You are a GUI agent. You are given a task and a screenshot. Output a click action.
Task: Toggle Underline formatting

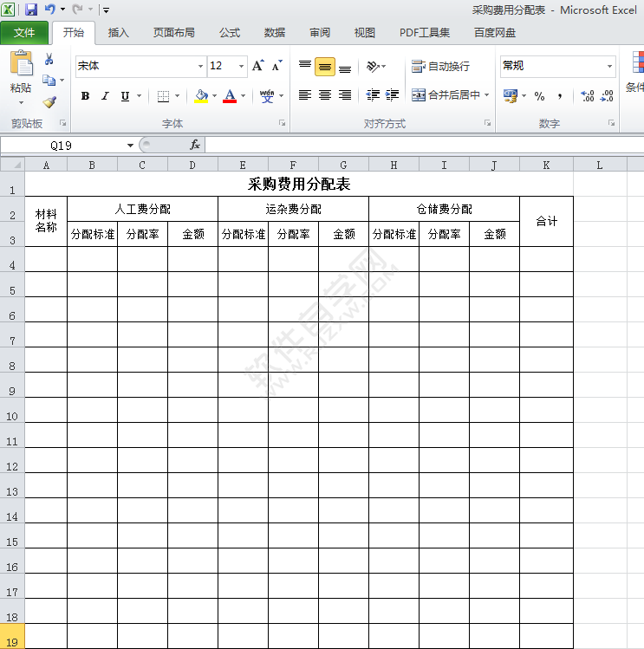[125, 96]
